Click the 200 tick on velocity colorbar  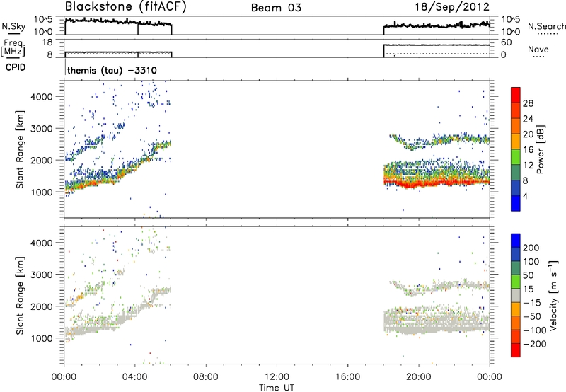tap(531, 248)
